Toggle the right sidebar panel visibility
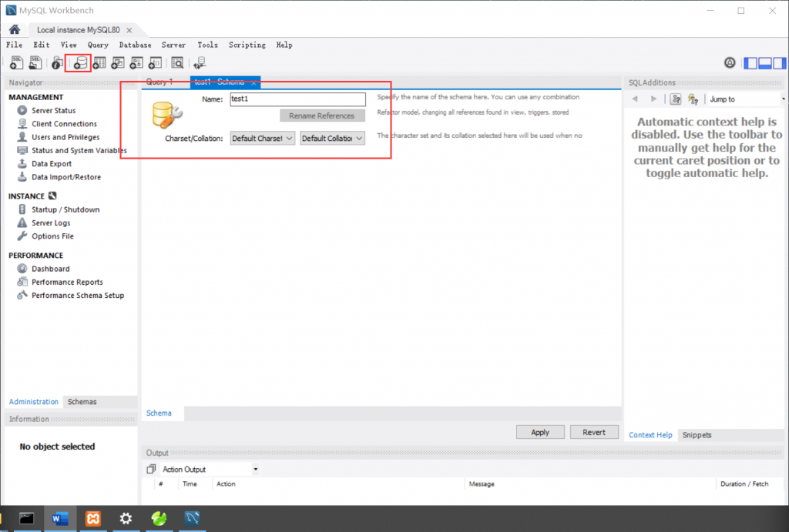This screenshot has height=532, width=789. click(779, 63)
